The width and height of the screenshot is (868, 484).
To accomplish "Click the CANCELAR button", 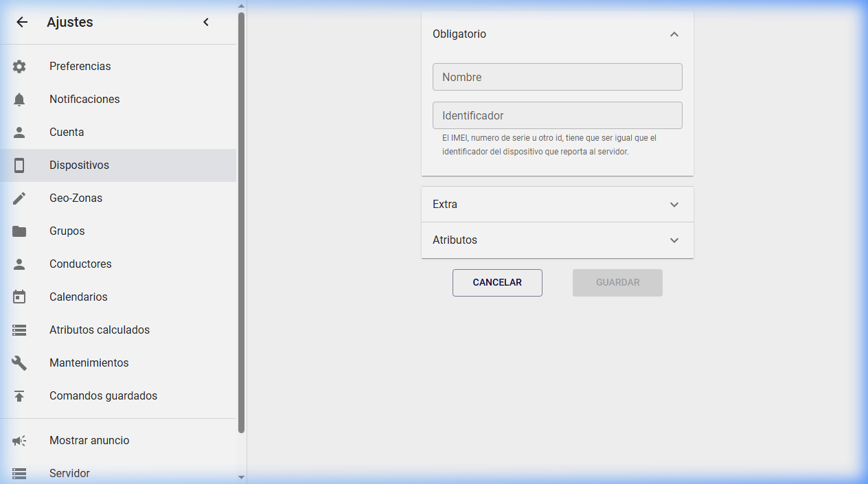I will tap(497, 283).
